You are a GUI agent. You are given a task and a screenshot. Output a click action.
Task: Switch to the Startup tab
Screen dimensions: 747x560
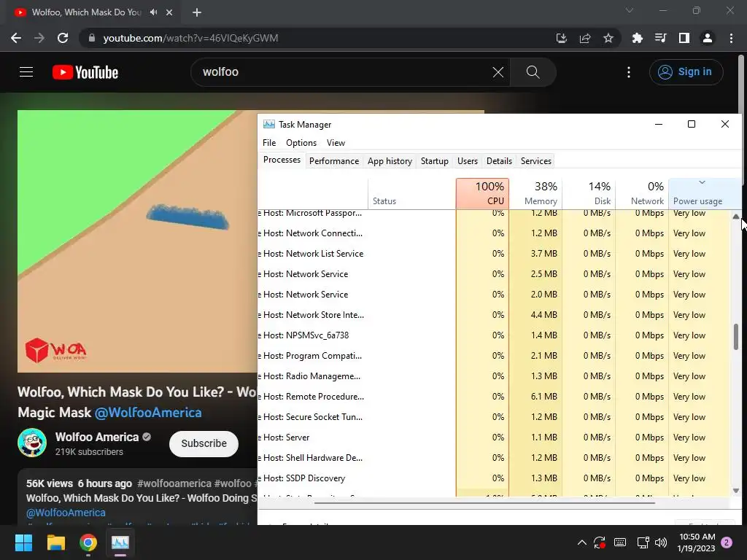pyautogui.click(x=435, y=161)
